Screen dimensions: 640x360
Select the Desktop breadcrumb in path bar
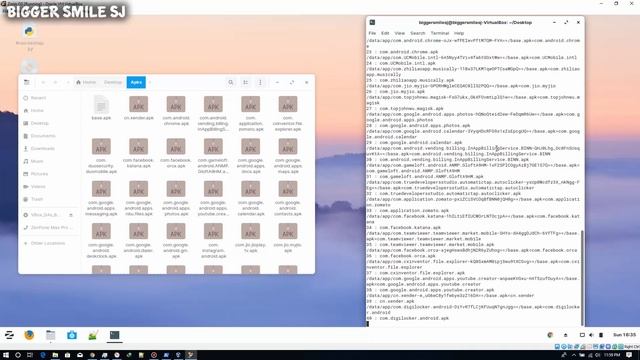point(113,82)
